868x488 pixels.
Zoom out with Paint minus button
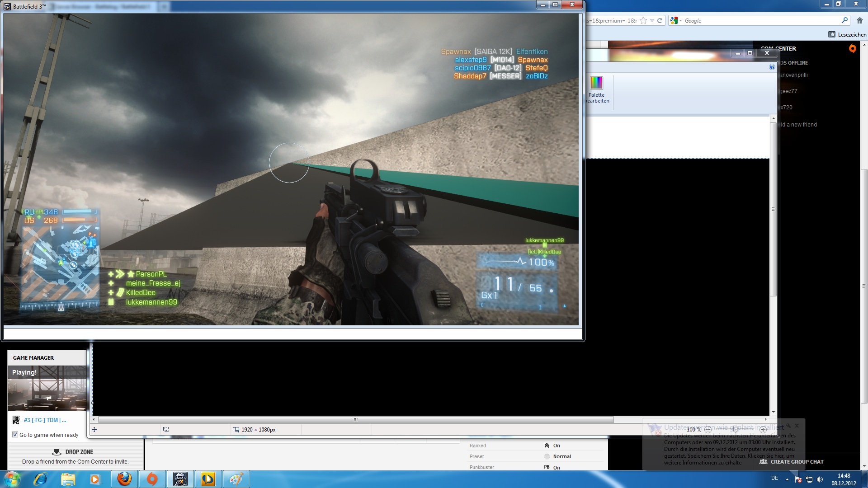[x=708, y=429]
